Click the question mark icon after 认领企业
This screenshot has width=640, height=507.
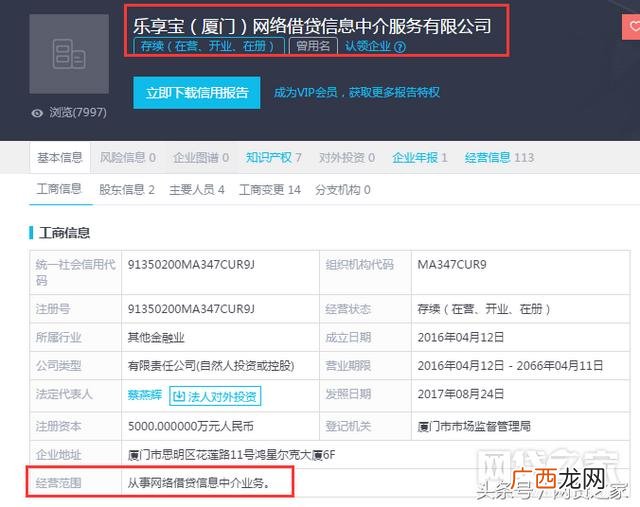point(400,47)
